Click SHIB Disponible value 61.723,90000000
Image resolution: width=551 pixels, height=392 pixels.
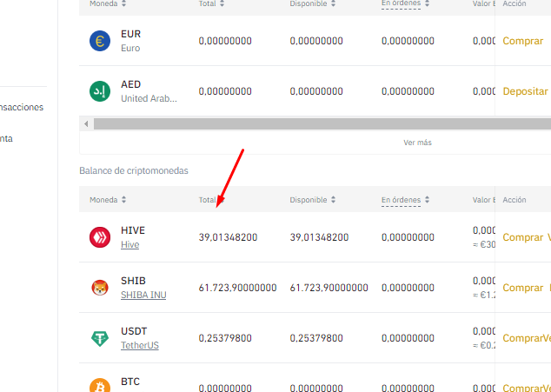point(329,288)
